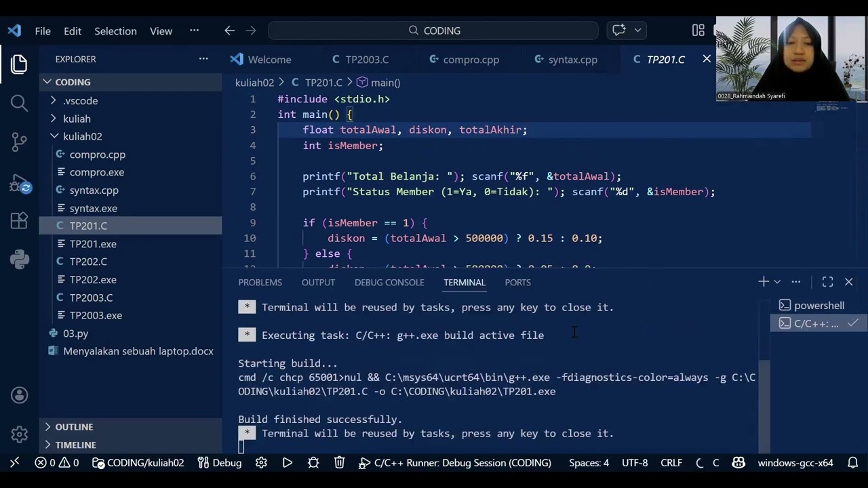
Task: Open the PORTS panel tab
Action: [517, 282]
